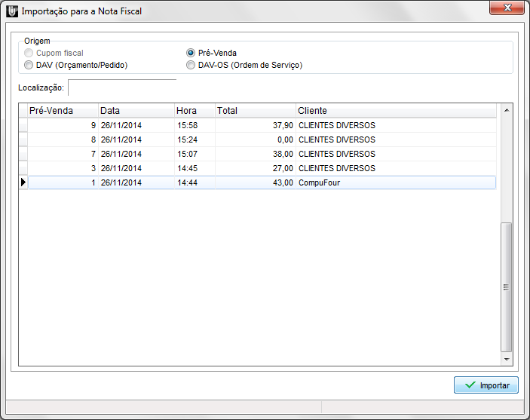Click the app icon in title bar
Screen dimensions: 530x420
click(x=11, y=11)
